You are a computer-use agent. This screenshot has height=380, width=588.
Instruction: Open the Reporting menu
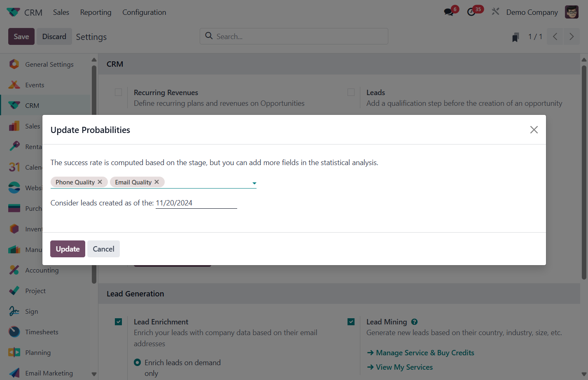click(x=96, y=12)
